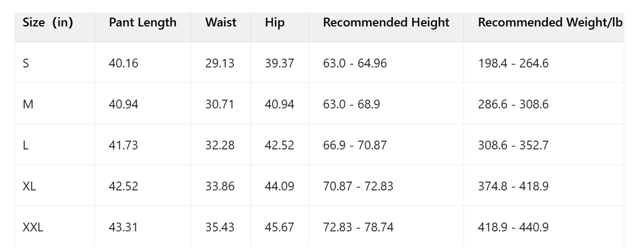Click the Recommended Height header
Screen dimensions: 644x248
tap(386, 23)
